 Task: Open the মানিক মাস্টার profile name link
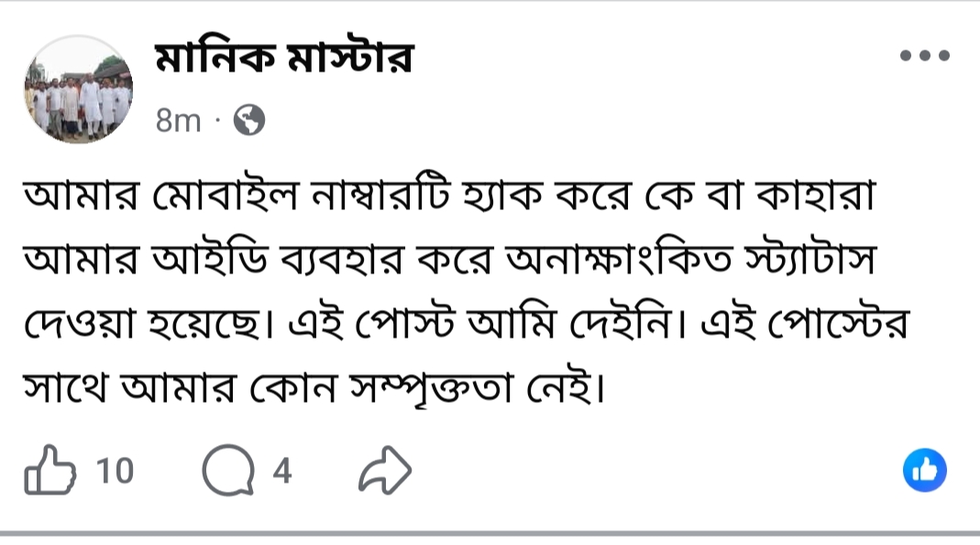click(x=284, y=62)
